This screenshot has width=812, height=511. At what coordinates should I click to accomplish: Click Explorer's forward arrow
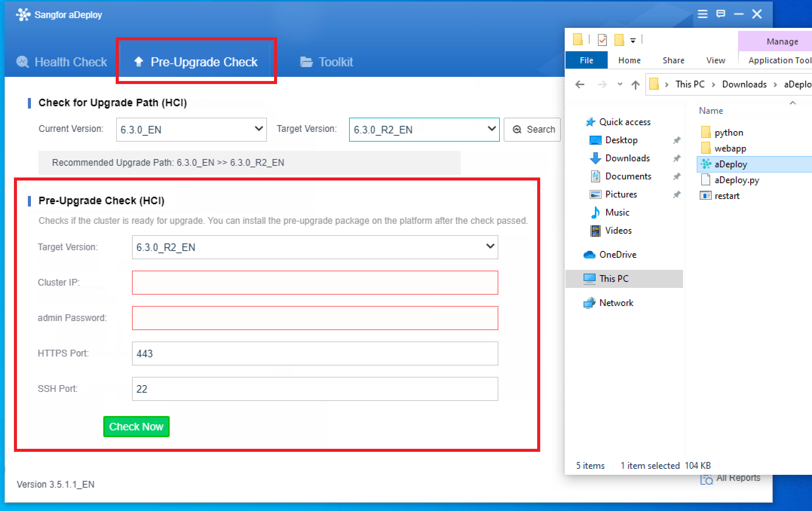pos(602,84)
